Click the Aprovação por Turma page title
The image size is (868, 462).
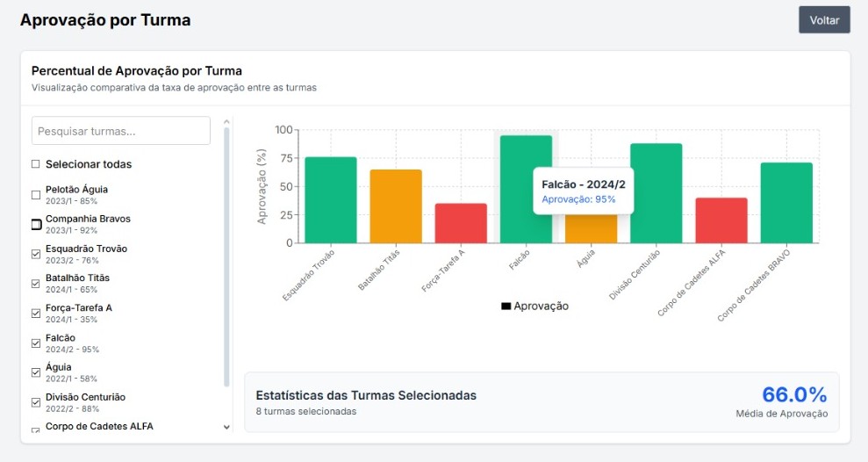point(105,20)
